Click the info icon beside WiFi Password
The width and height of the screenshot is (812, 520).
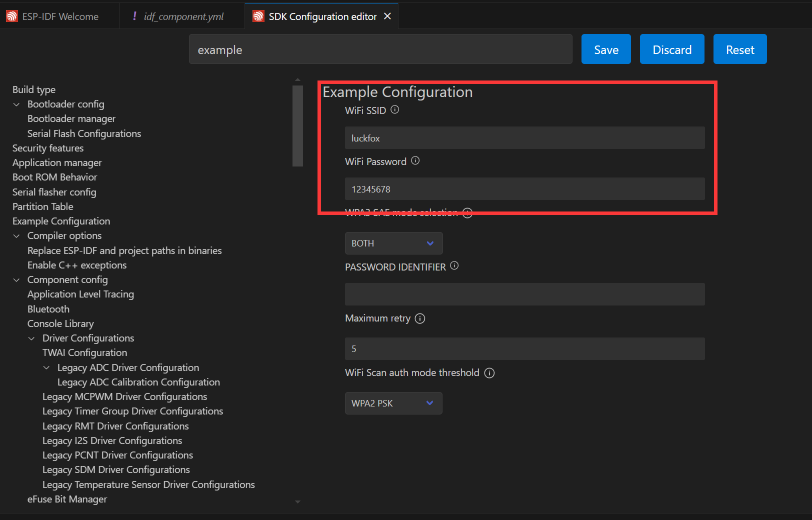click(415, 160)
